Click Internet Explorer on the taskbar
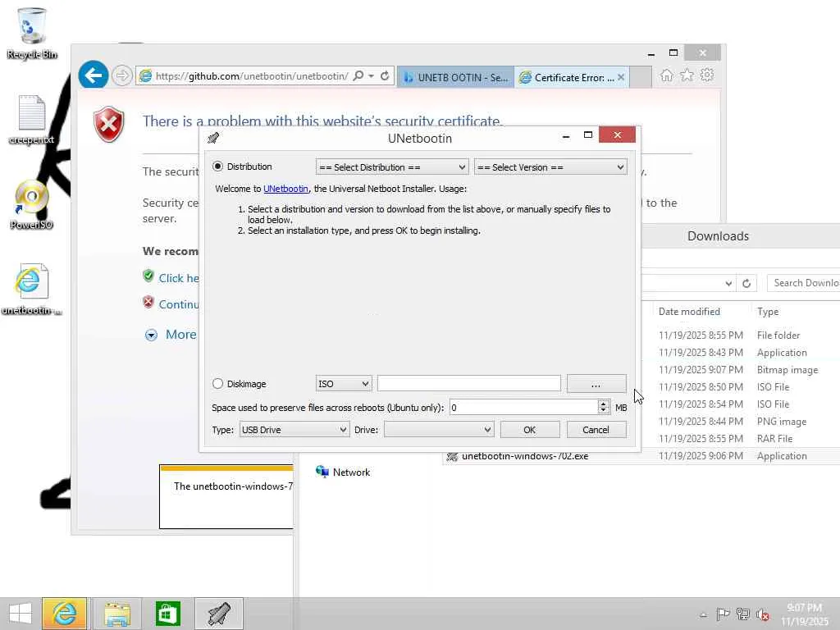 [x=64, y=614]
